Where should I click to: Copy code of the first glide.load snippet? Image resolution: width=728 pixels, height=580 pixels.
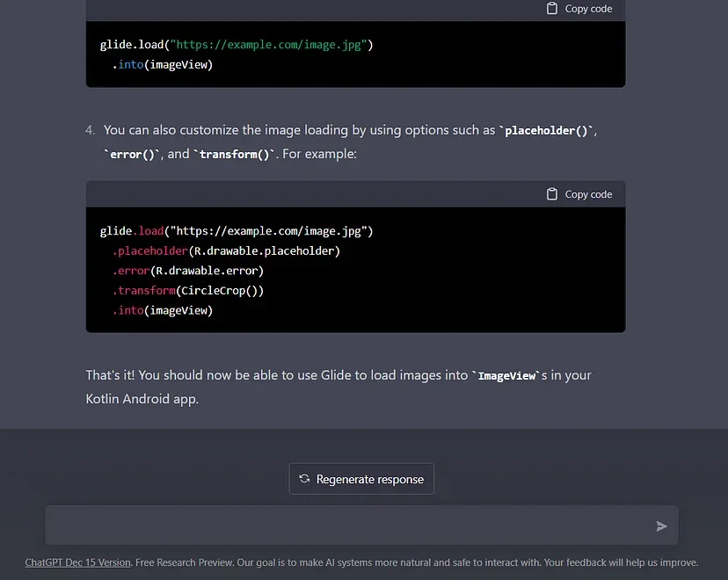[x=579, y=9]
